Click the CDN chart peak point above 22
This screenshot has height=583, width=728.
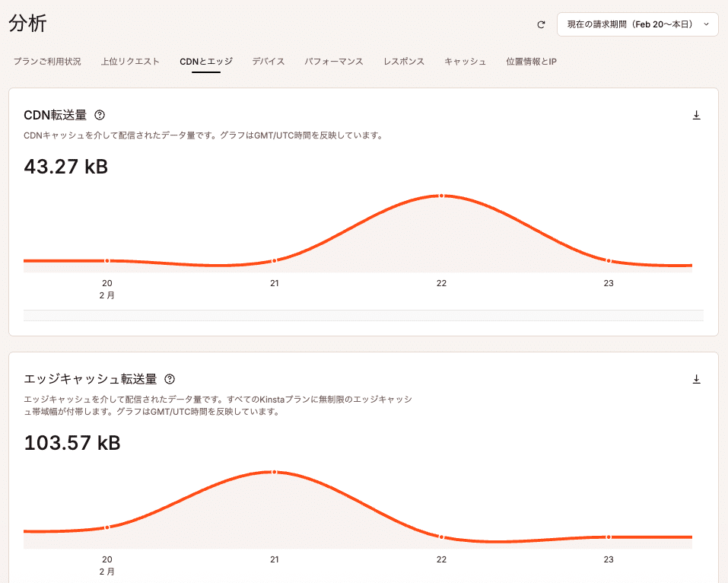tap(442, 196)
